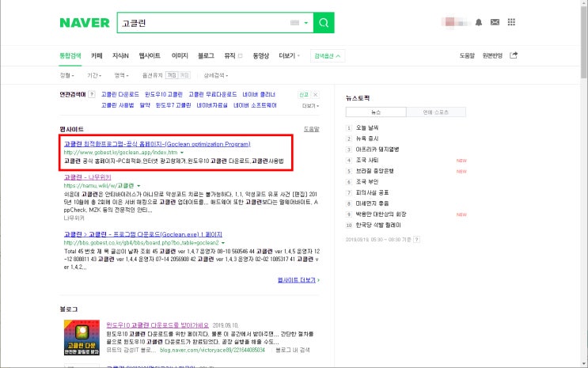Image resolution: width=588 pixels, height=368 pixels.
Task: Click related search 네이버 클리너
Action: pyautogui.click(x=259, y=94)
